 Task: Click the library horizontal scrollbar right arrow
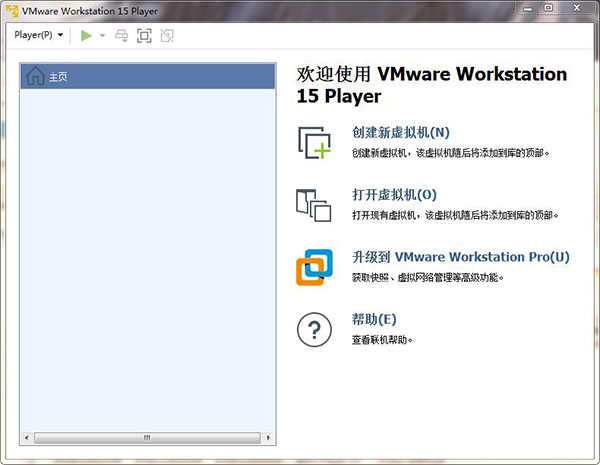point(268,438)
